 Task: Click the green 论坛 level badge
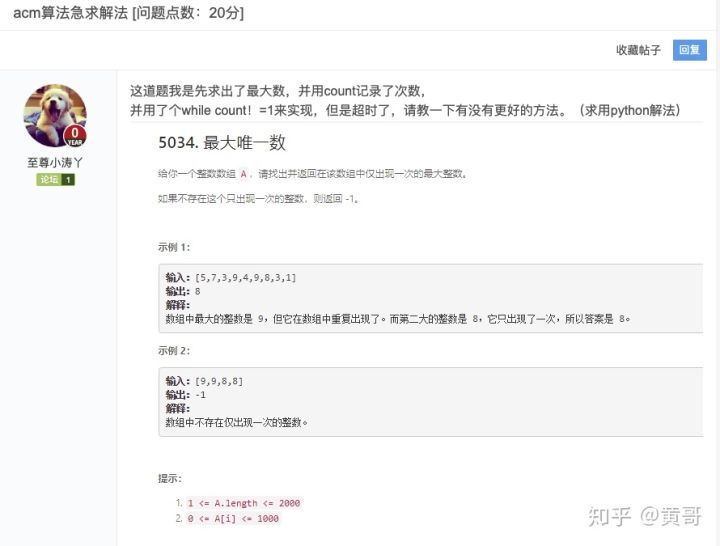point(49,180)
